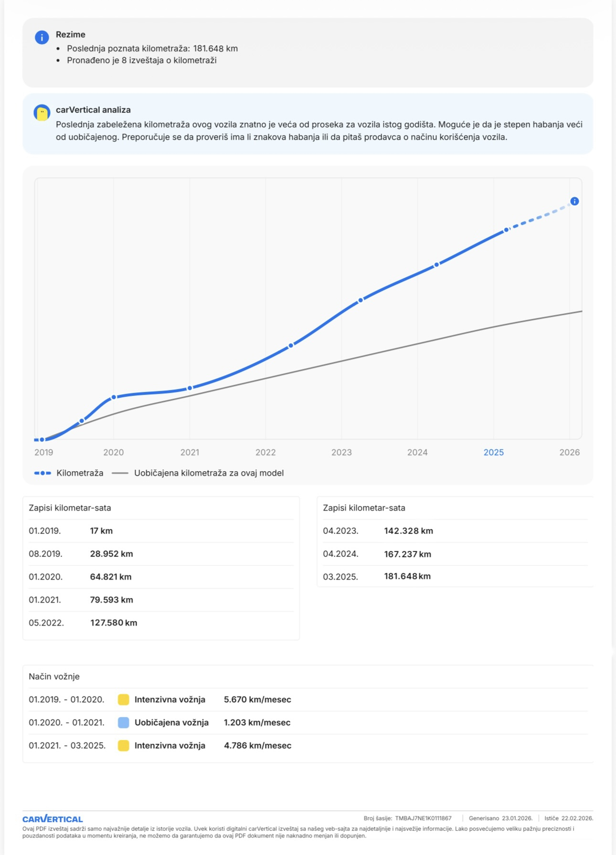
Task: Click the info icon at the chart's projected end
Action: click(x=574, y=201)
